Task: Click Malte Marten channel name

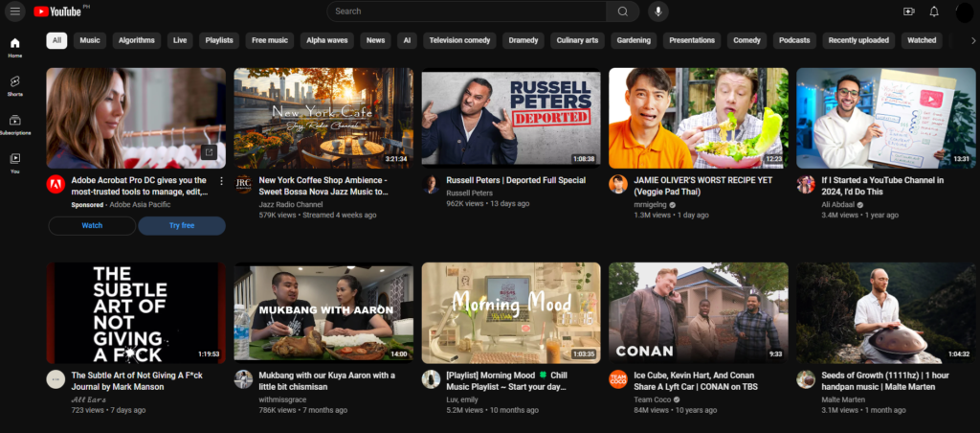Action: [843, 399]
